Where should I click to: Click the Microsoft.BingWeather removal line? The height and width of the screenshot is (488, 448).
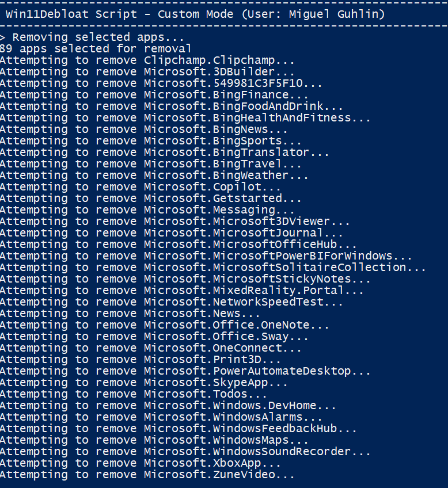[x=154, y=176]
